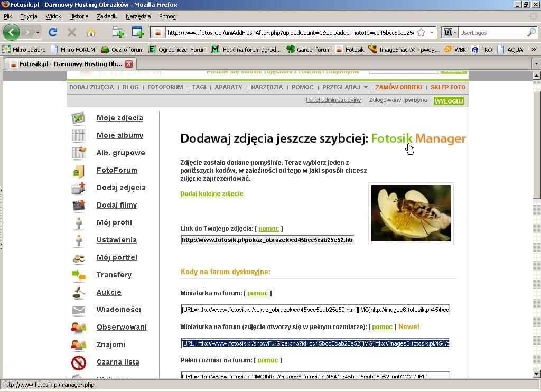Click the Fotosik.pl browser tab
The width and height of the screenshot is (541, 392).
(x=71, y=64)
